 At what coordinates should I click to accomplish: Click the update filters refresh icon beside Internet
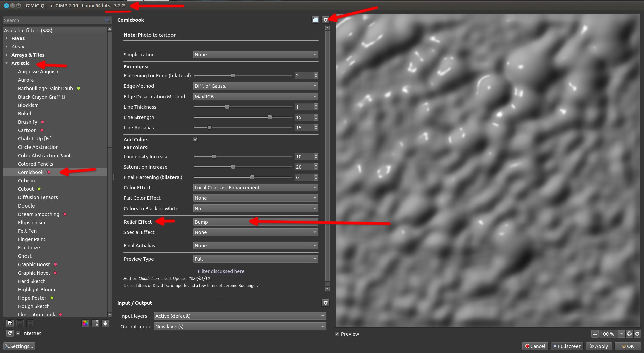(10, 333)
